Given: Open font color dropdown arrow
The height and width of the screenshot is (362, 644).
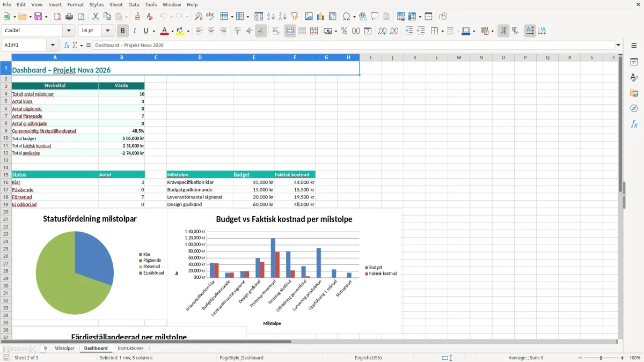Looking at the screenshot, I should coord(172,31).
